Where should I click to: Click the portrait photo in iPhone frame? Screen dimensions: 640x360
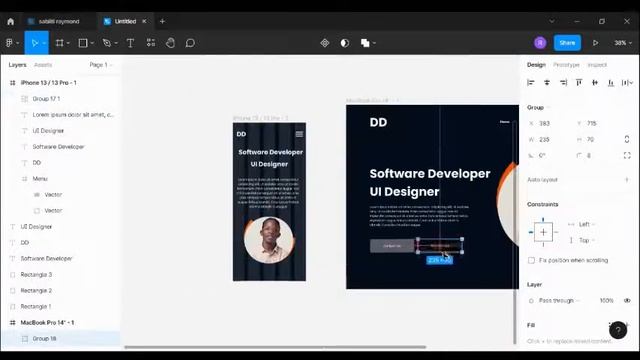269,240
